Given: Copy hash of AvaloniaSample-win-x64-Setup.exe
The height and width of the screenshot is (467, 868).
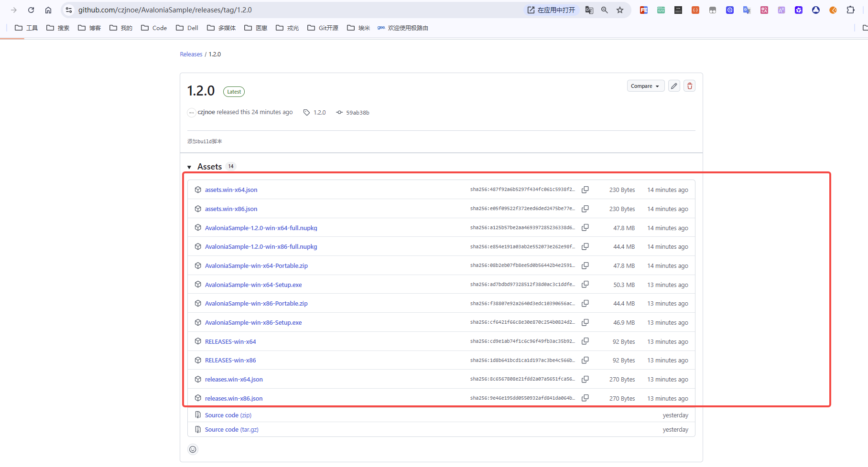Looking at the screenshot, I should [x=585, y=285].
